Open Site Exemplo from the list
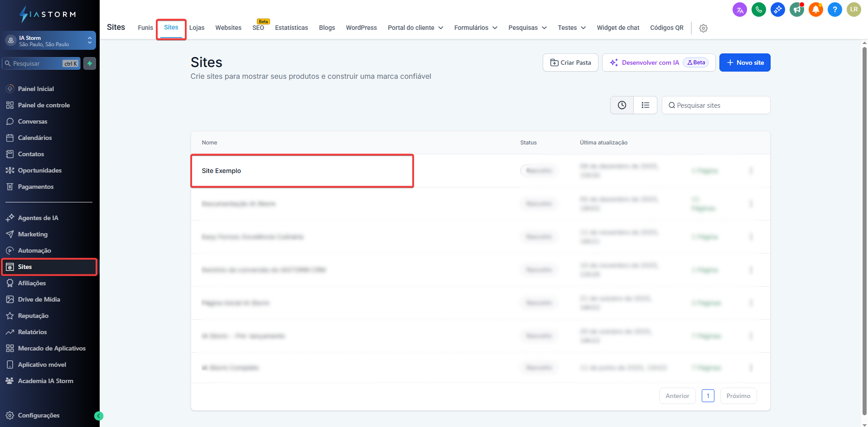The width and height of the screenshot is (868, 427). (222, 171)
